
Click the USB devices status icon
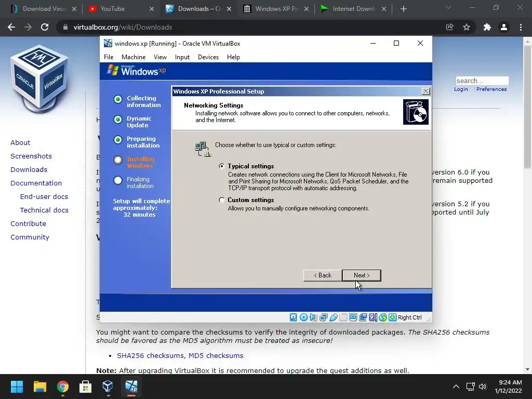(333, 317)
